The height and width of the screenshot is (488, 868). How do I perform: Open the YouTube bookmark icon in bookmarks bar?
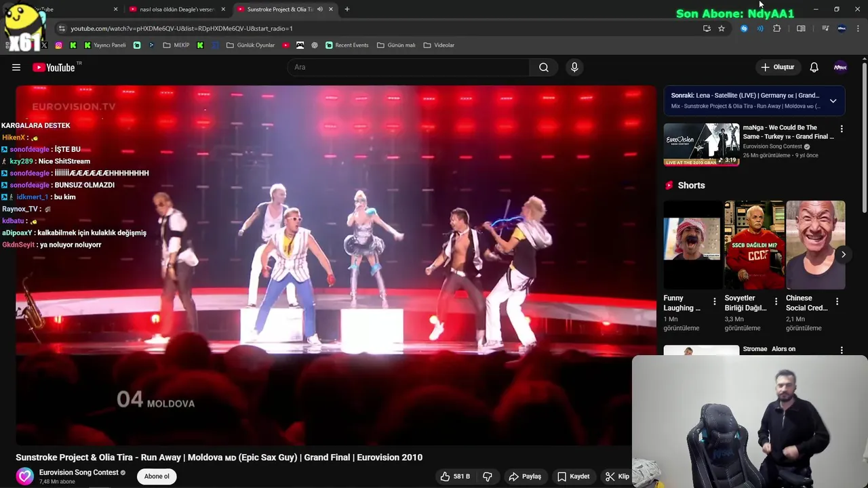coord(285,45)
